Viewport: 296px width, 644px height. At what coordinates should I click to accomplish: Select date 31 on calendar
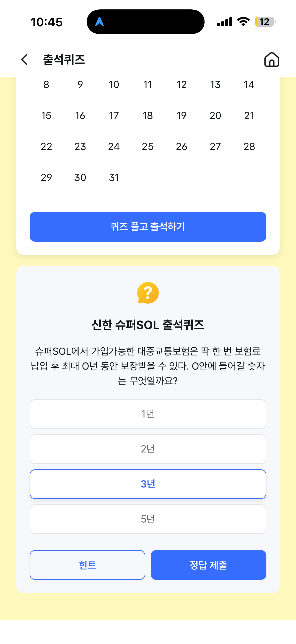(x=114, y=177)
